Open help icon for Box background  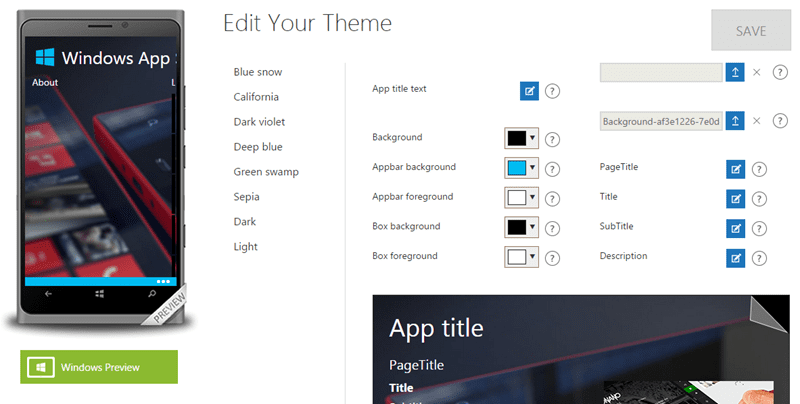(552, 229)
